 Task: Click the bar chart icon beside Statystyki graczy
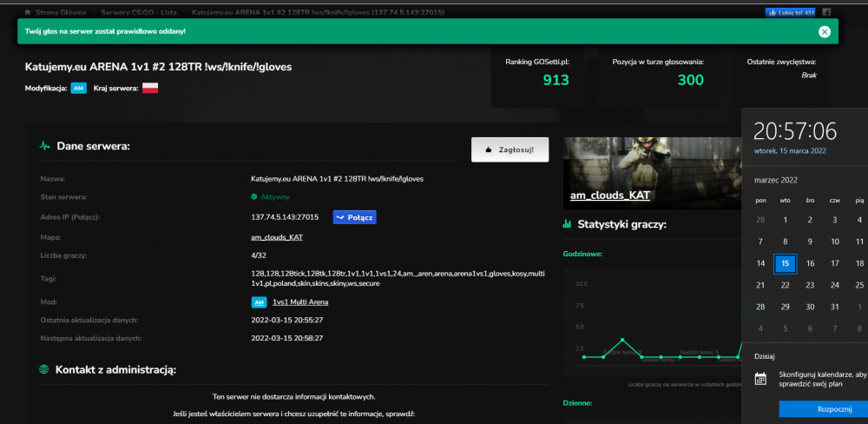[x=567, y=224]
